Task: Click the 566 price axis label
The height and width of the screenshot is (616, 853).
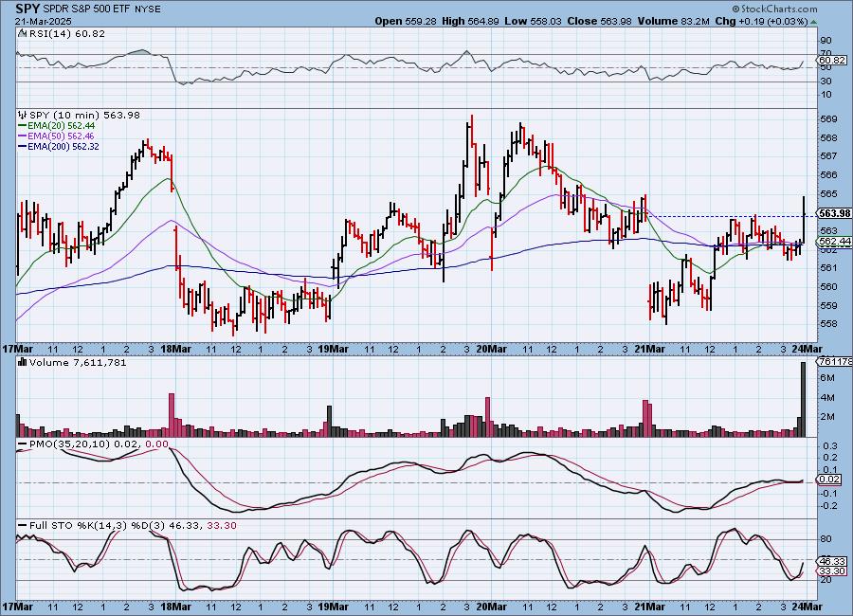Action: (x=828, y=175)
